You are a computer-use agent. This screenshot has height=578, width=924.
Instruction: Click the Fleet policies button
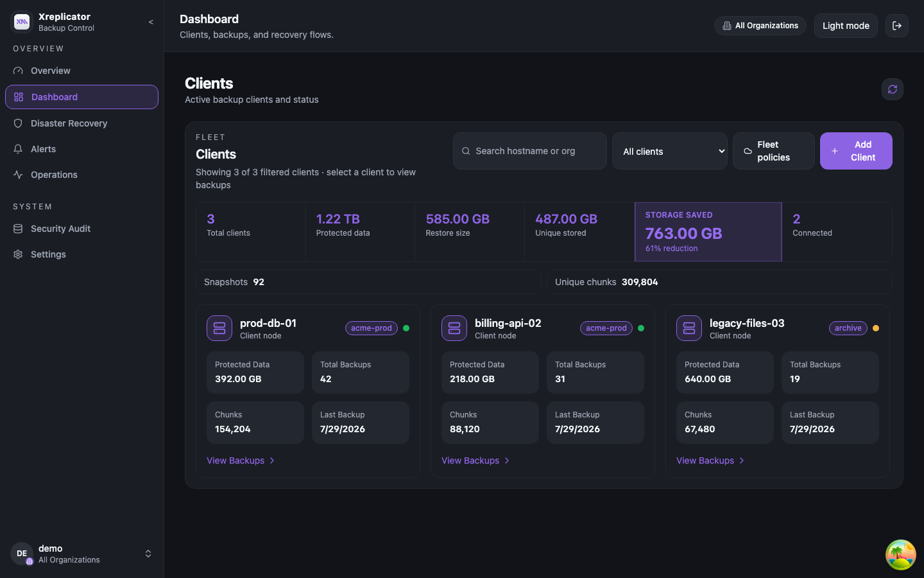click(x=774, y=151)
